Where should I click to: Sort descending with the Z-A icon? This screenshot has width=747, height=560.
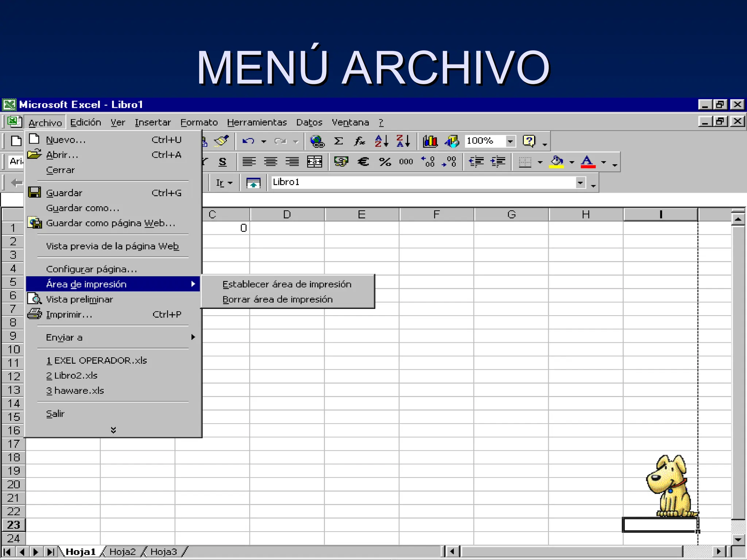click(x=403, y=141)
